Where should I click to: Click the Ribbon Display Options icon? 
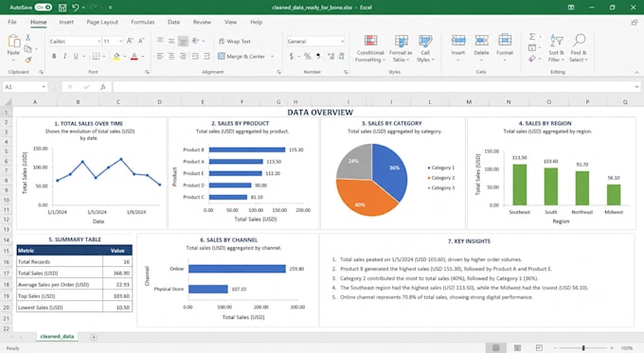pos(571,8)
